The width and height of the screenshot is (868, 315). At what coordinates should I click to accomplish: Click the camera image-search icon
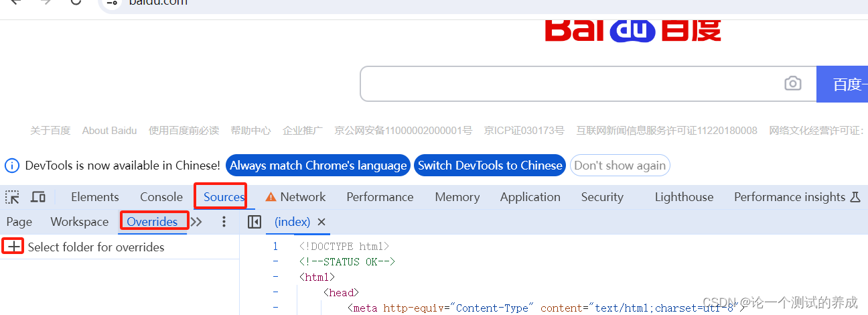(x=793, y=84)
